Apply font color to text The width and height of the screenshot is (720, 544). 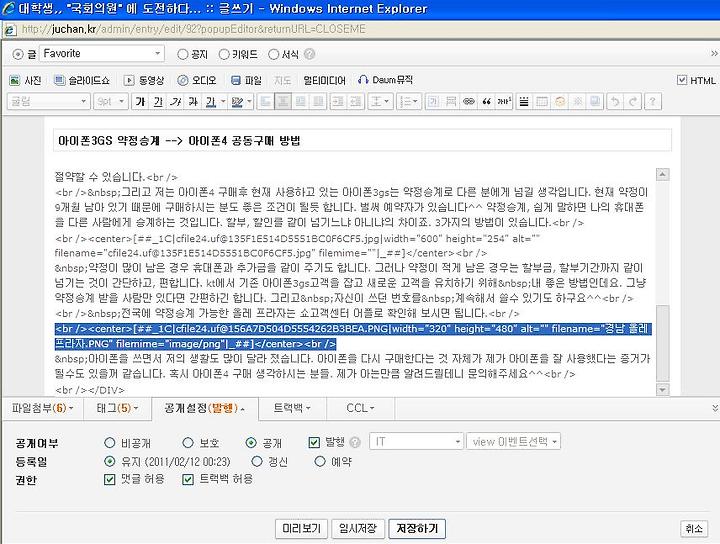click(x=210, y=101)
